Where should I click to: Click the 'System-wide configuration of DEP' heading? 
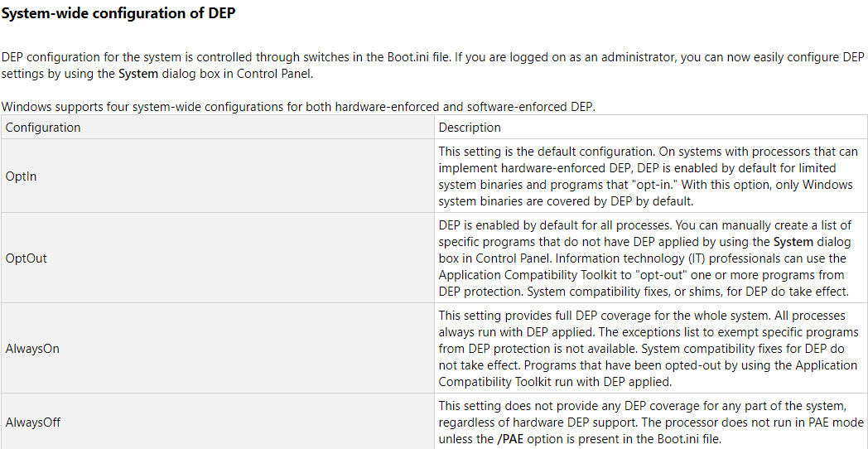click(119, 14)
